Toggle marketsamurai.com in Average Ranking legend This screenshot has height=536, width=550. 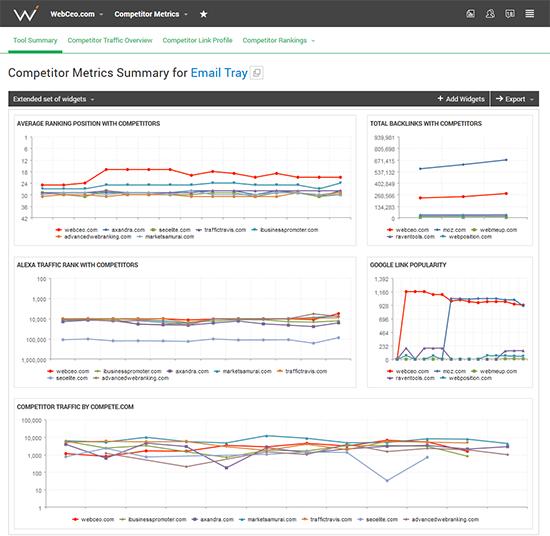[165, 237]
